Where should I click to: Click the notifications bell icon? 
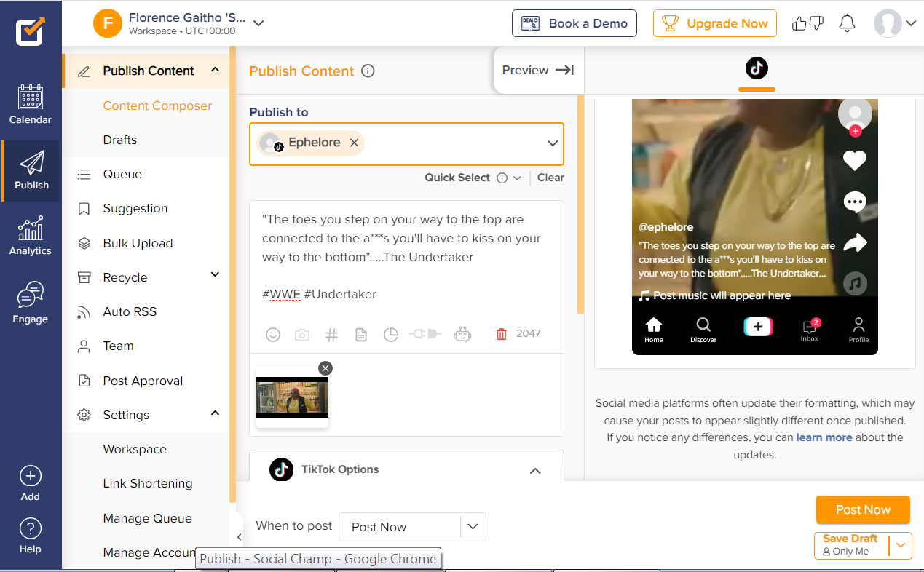(x=847, y=23)
